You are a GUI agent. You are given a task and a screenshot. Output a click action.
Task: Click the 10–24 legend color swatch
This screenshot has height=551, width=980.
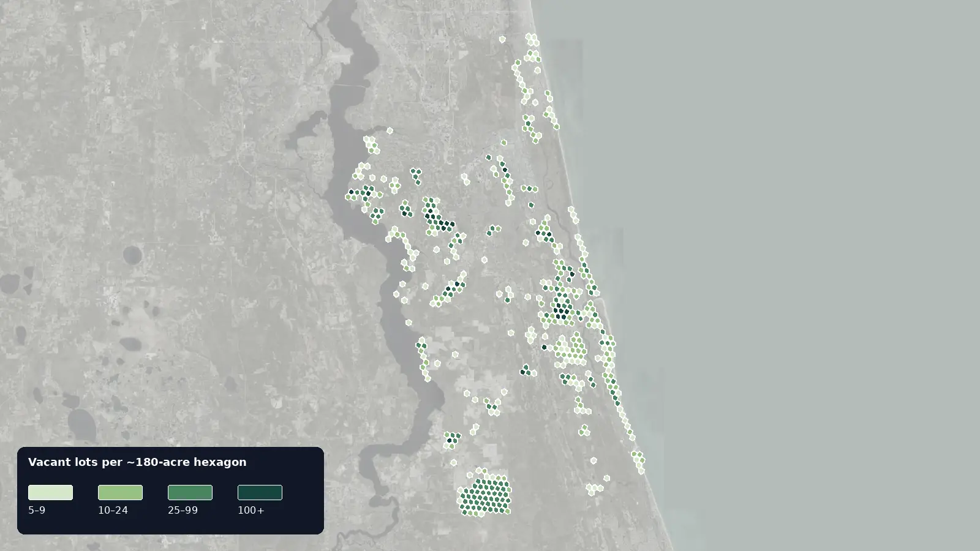120,492
